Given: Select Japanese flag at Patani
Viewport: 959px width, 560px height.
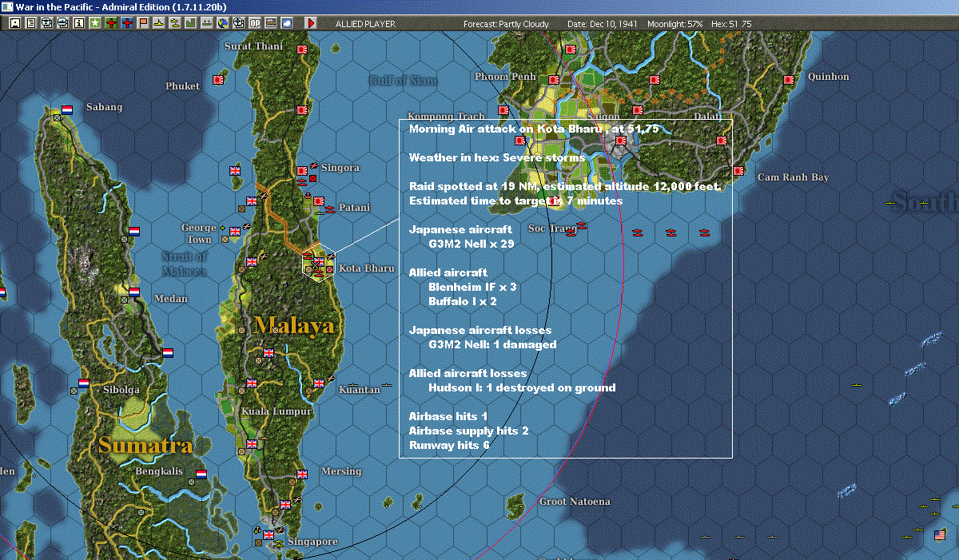Looking at the screenshot, I should (x=318, y=201).
